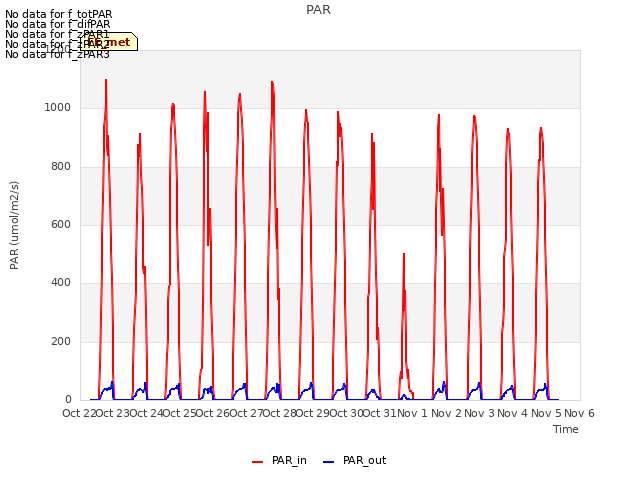Click the Time x-axis label

566,429
